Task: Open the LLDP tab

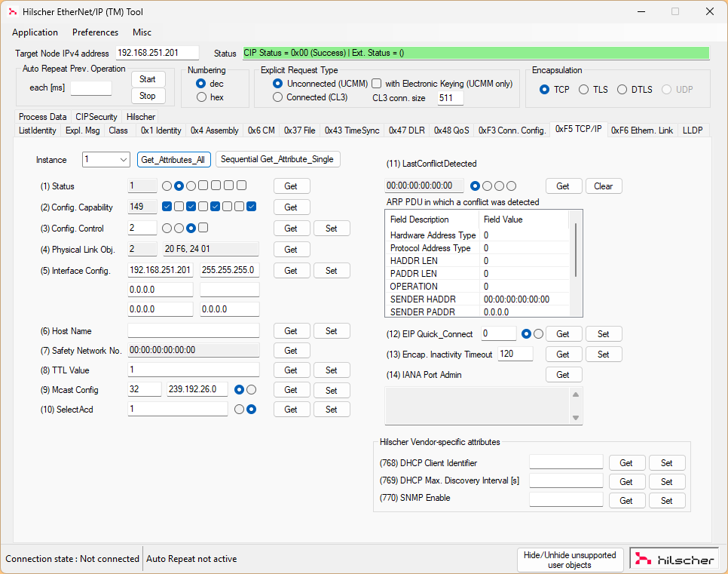Action: pyautogui.click(x=693, y=130)
